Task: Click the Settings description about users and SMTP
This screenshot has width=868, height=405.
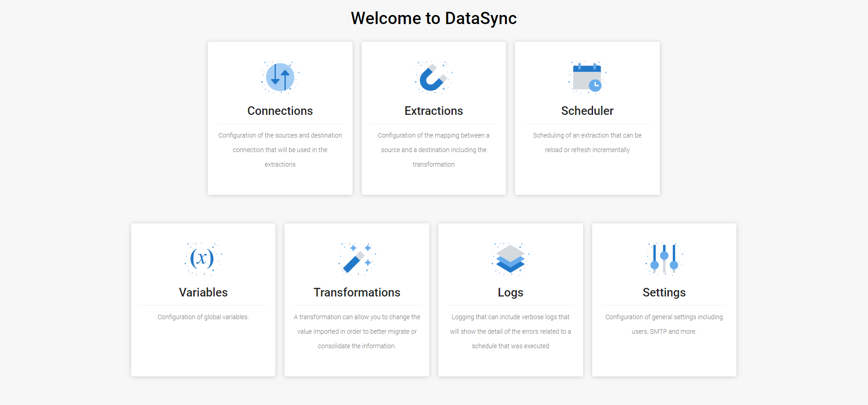Action: [664, 324]
